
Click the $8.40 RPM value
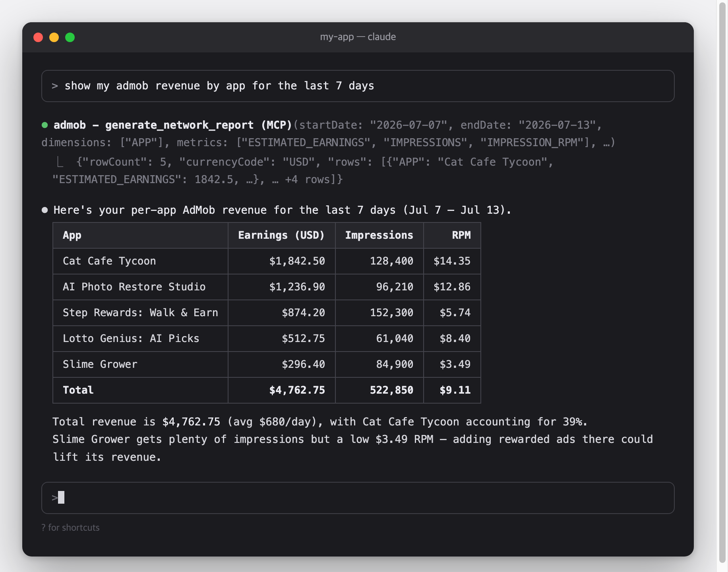tap(455, 338)
